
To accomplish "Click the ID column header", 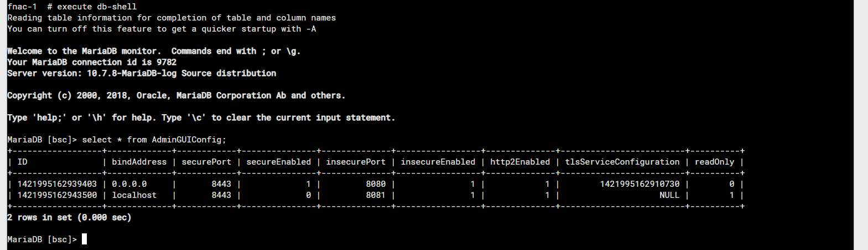I will [x=22, y=162].
